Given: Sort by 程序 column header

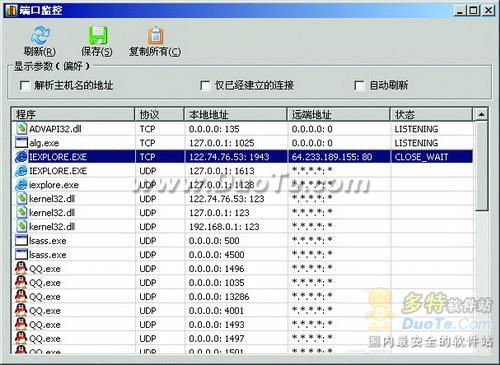Looking at the screenshot, I should tap(73, 114).
